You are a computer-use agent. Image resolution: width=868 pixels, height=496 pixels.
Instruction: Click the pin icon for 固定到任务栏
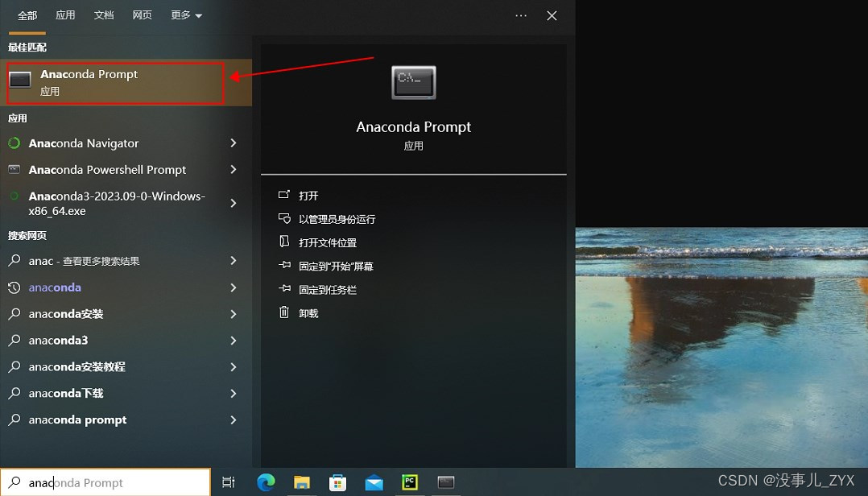pyautogui.click(x=284, y=288)
